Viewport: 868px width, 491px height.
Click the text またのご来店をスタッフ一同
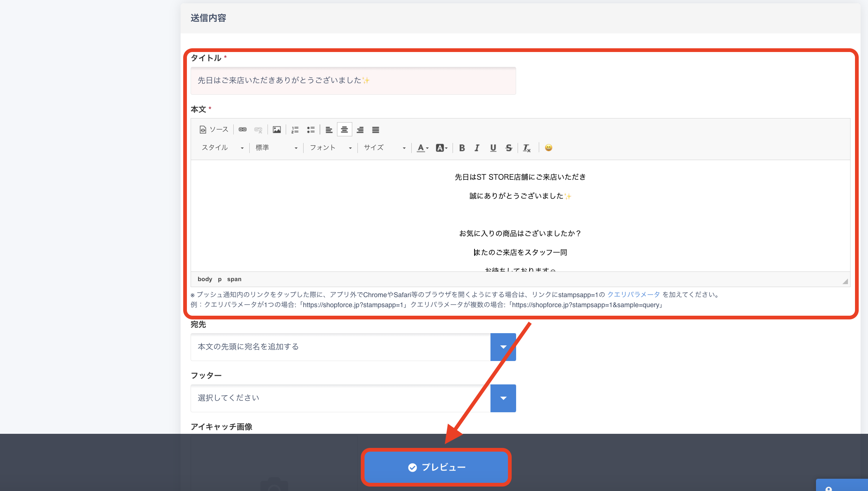click(520, 253)
